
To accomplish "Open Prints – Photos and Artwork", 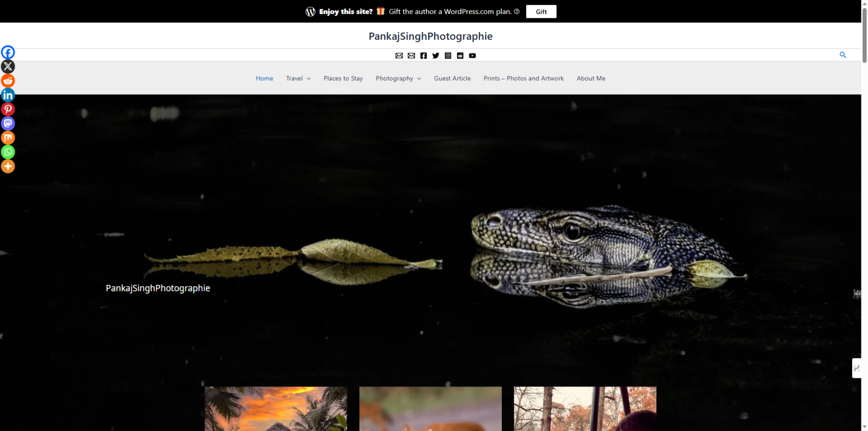I will [x=524, y=78].
